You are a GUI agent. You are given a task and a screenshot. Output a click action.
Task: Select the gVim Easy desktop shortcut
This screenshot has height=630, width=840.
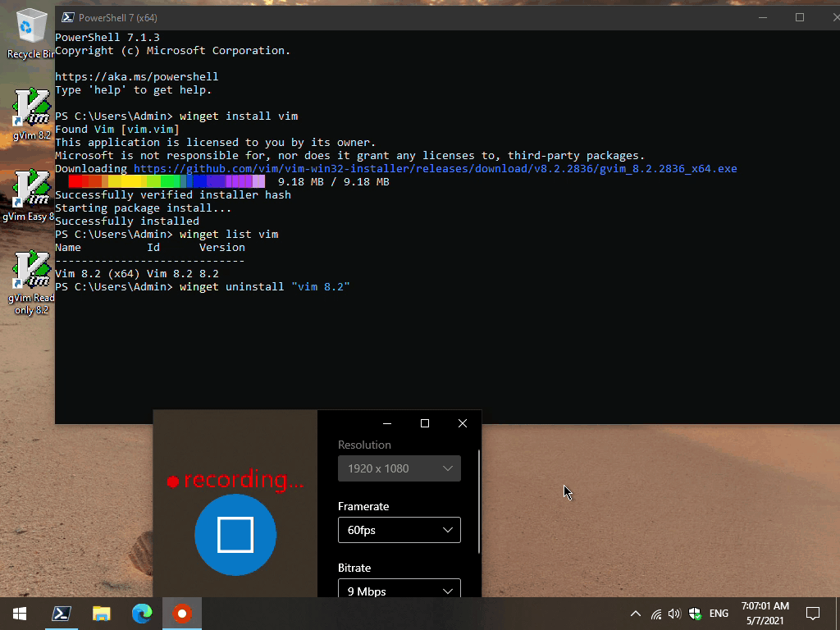[30, 195]
